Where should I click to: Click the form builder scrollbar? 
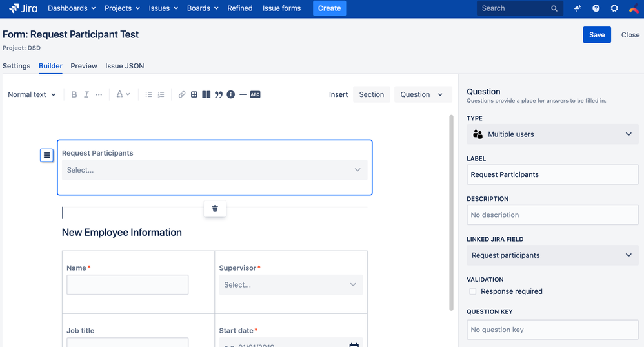[x=451, y=213]
